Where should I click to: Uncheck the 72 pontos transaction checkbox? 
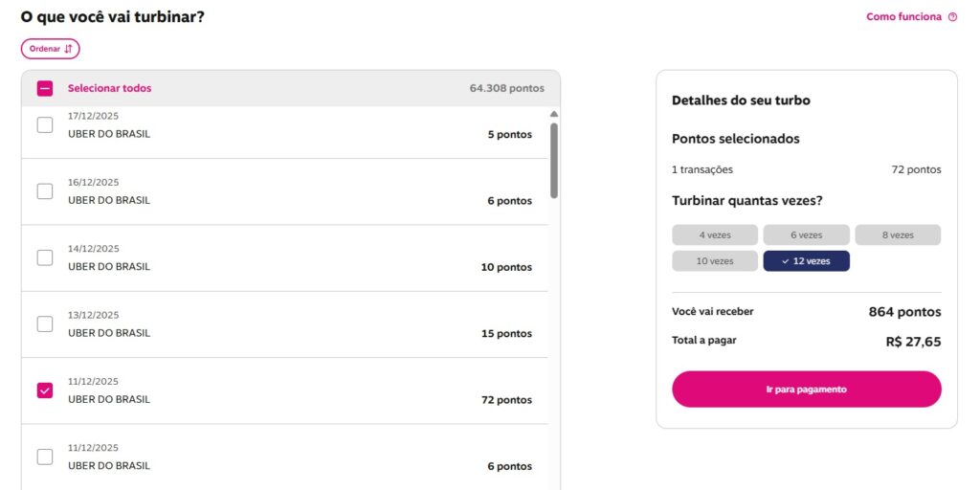pos(45,390)
